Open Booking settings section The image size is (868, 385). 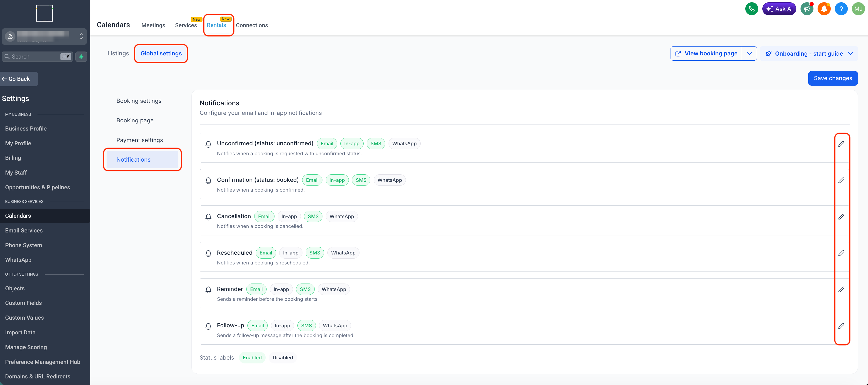click(139, 101)
